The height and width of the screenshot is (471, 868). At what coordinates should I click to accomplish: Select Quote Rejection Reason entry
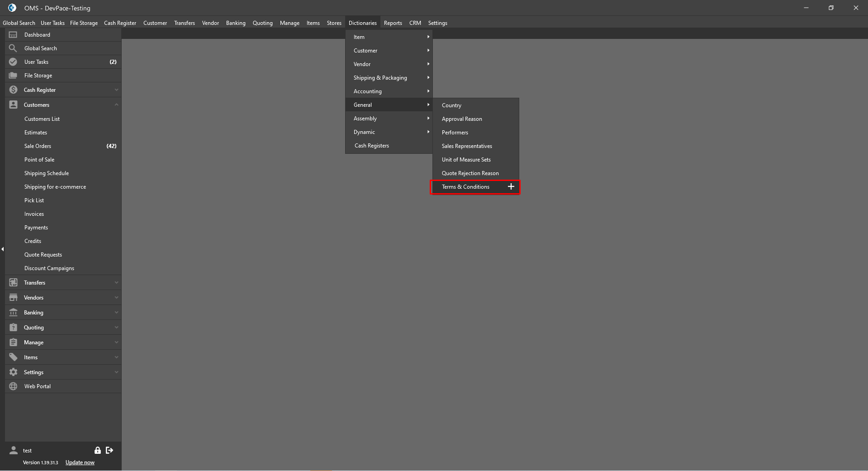476,173
